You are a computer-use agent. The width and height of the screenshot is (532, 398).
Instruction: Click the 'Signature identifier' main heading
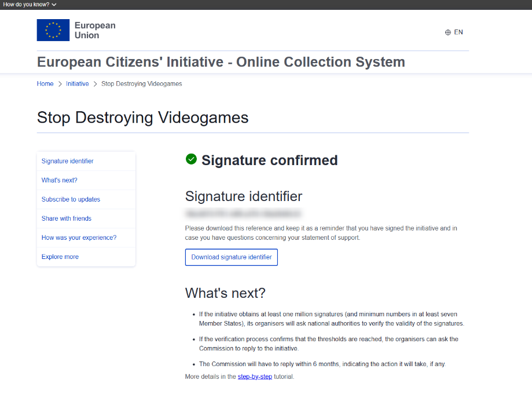(244, 196)
